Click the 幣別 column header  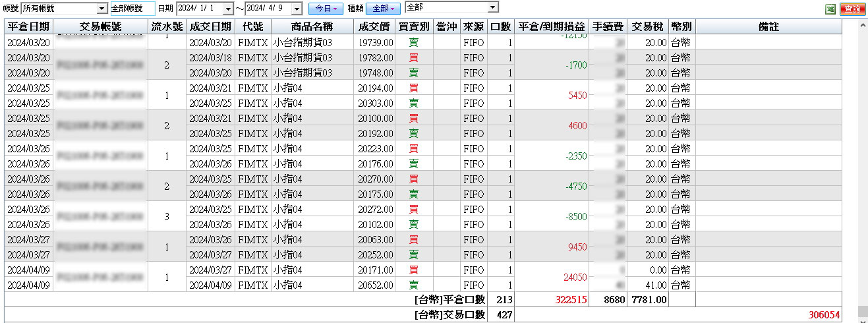(x=681, y=26)
